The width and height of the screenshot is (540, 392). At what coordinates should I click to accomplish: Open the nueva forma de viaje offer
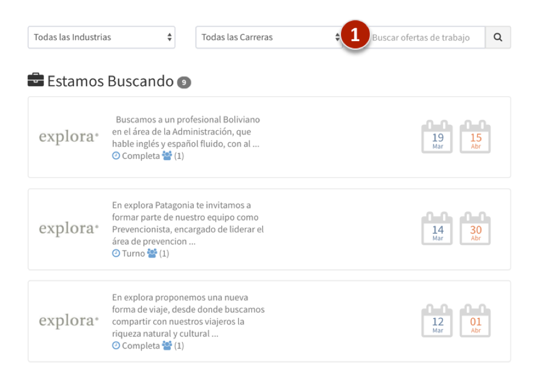[188, 315]
